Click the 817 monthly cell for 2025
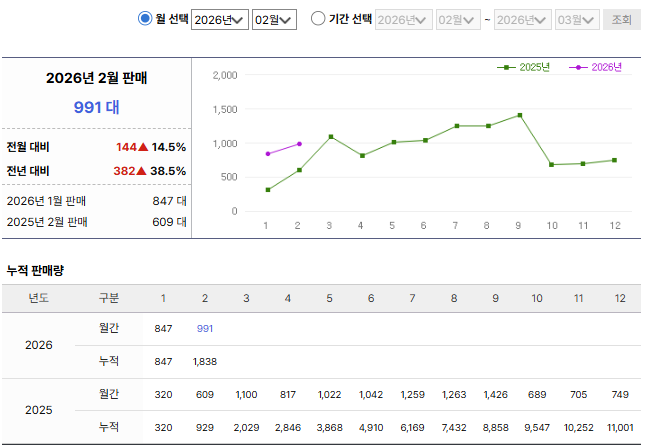Screen dimensions: 659x447 pos(288,394)
